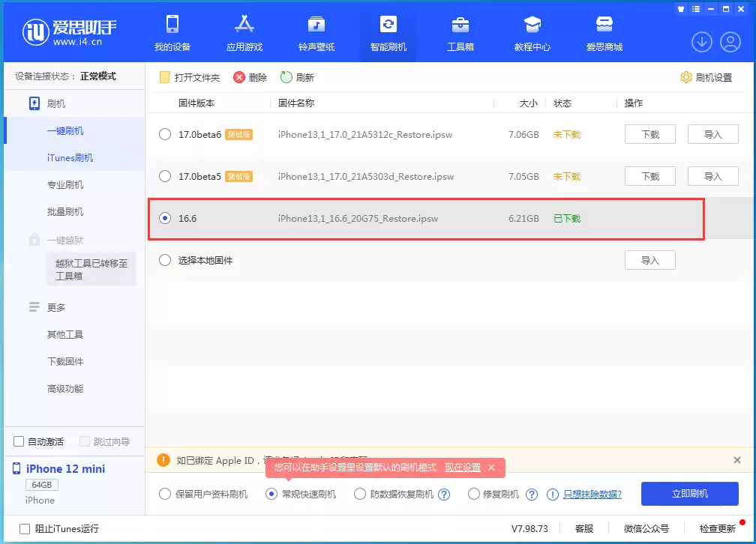Click 检查更新 in status bar
Viewport: 756px width, 544px height.
tap(718, 528)
